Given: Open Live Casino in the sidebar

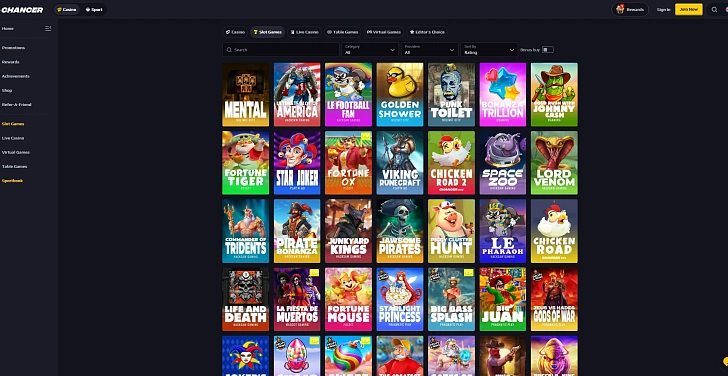Looking at the screenshot, I should click(13, 138).
